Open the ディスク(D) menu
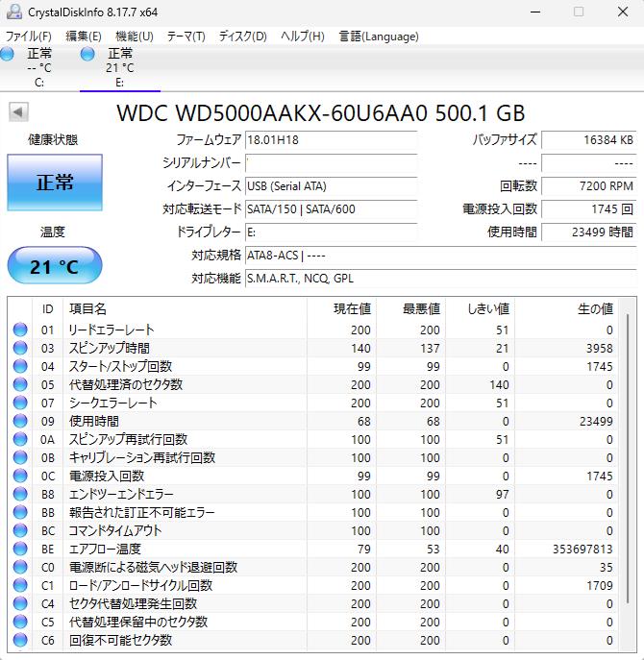 point(242,37)
